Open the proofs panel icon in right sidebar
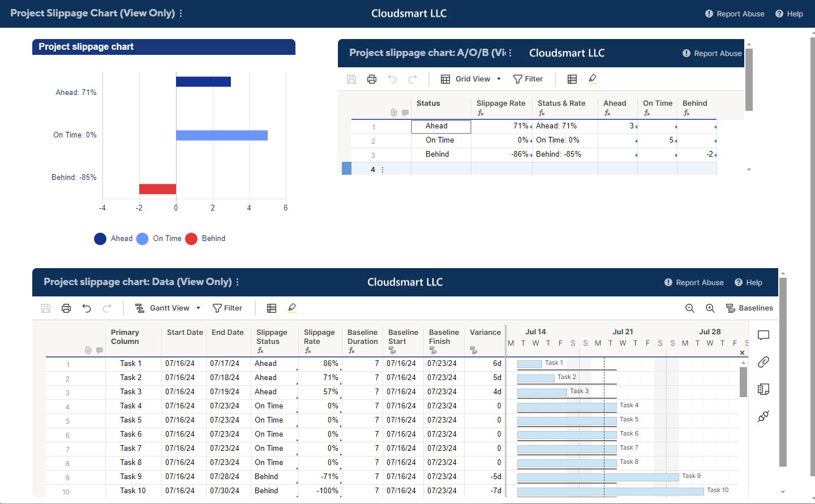This screenshot has width=815, height=504. [763, 389]
